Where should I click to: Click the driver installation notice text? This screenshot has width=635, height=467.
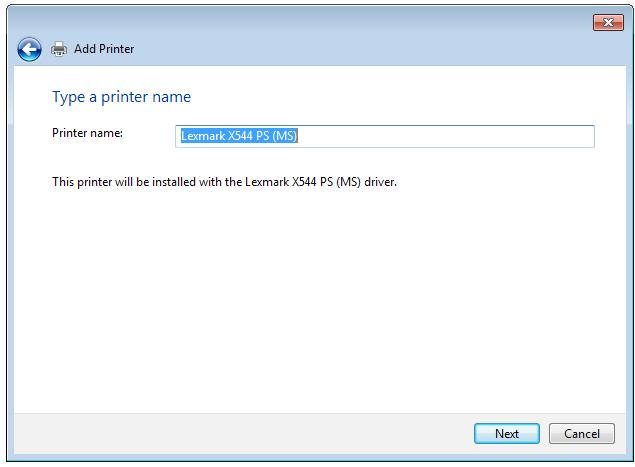[224, 182]
